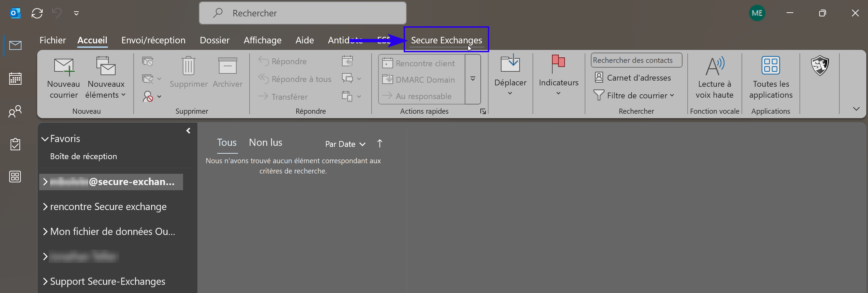Image resolution: width=868 pixels, height=293 pixels.
Task: Show the Non lus messages filter
Action: 266,143
